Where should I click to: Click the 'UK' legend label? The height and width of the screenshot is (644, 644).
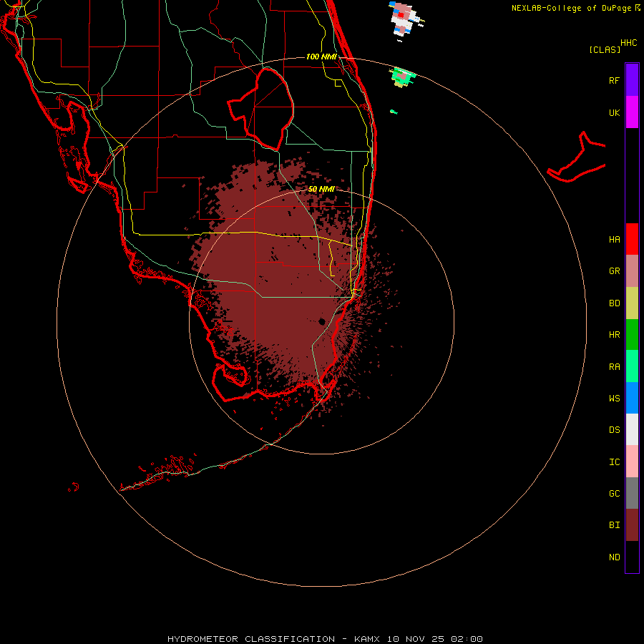coord(614,113)
